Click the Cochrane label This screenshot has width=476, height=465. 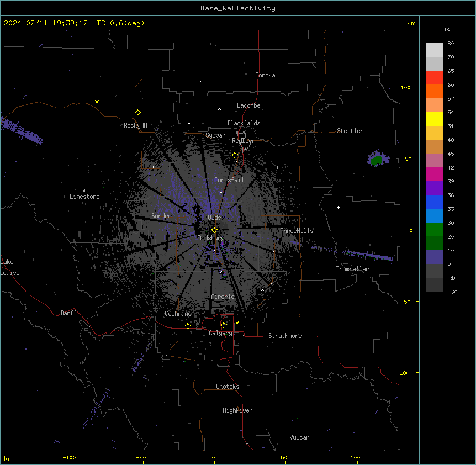(178, 314)
